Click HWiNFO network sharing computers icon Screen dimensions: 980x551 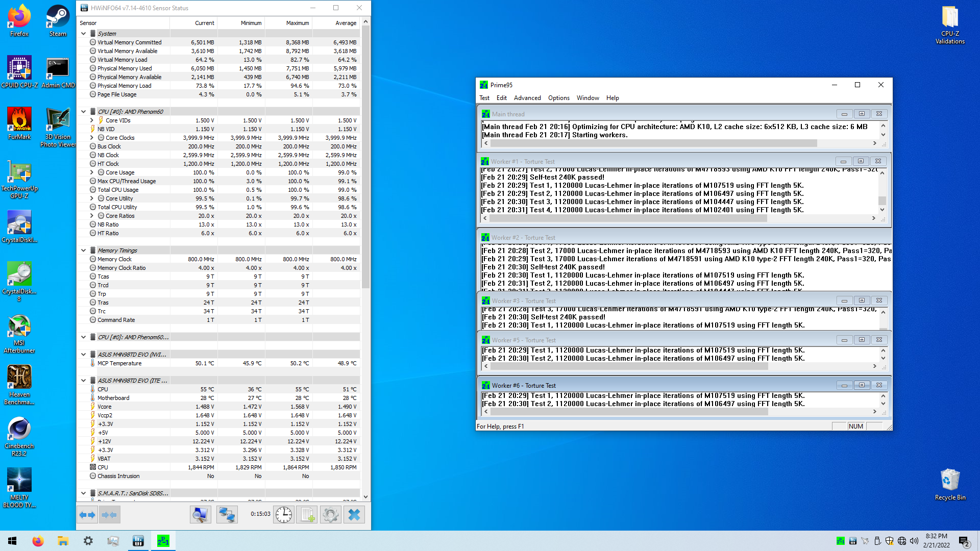point(227,515)
